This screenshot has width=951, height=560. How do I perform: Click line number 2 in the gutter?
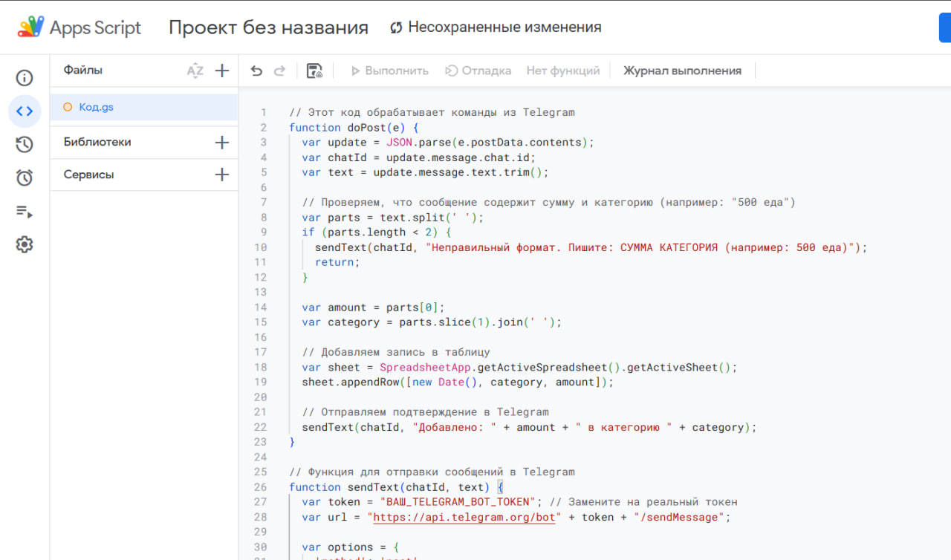pos(264,128)
